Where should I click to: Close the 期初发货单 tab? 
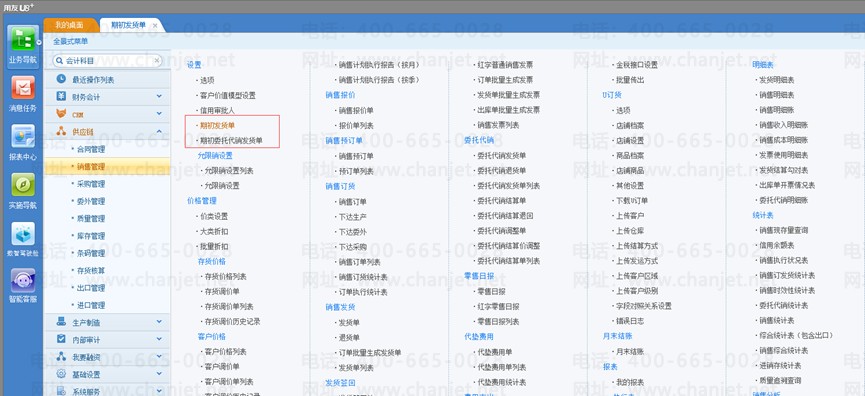(x=155, y=25)
